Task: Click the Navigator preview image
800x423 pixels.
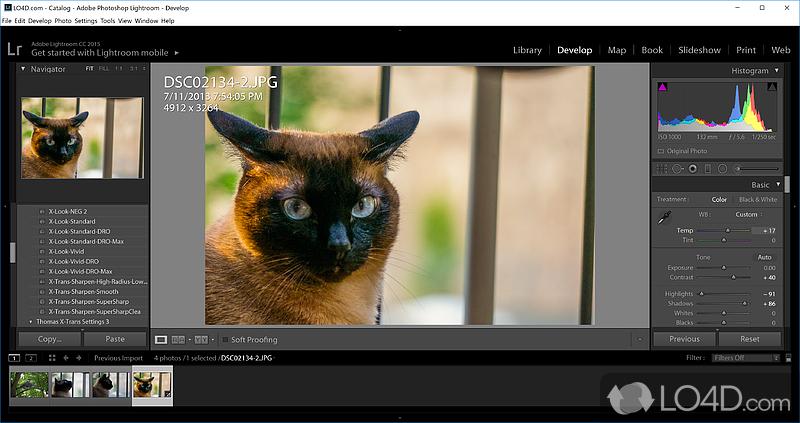Action: tap(82, 138)
